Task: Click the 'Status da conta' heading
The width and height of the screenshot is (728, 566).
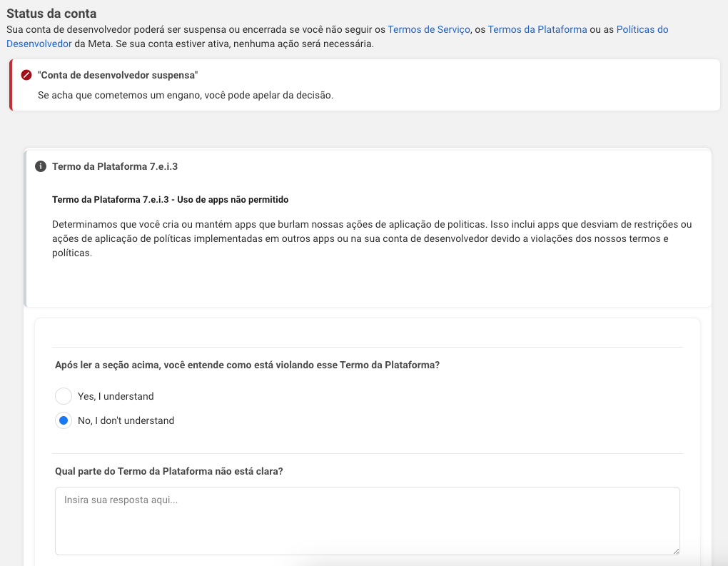Action: click(x=49, y=13)
